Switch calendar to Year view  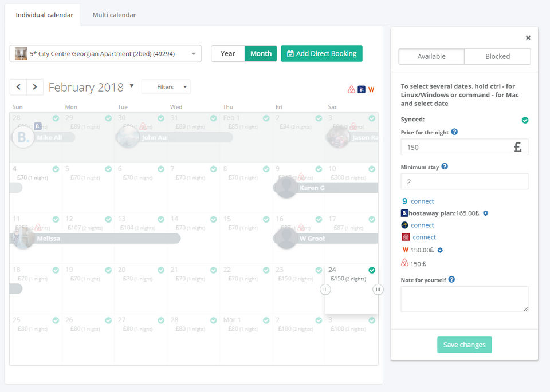[227, 53]
